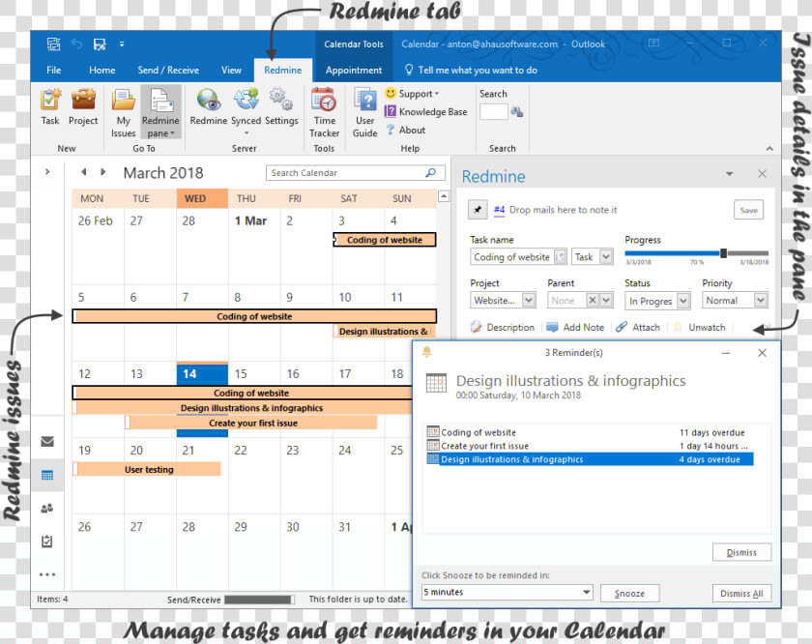Screen dimensions: 812x644
Task: Expand the issue type Task dropdown
Action: click(x=606, y=257)
